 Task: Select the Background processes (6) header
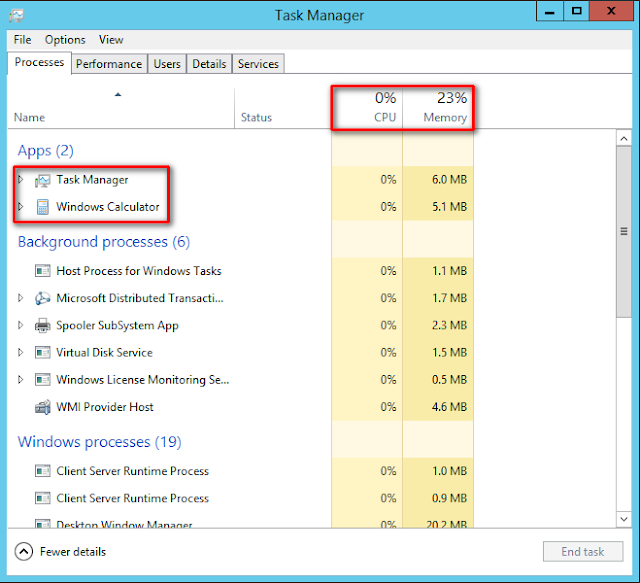[104, 242]
